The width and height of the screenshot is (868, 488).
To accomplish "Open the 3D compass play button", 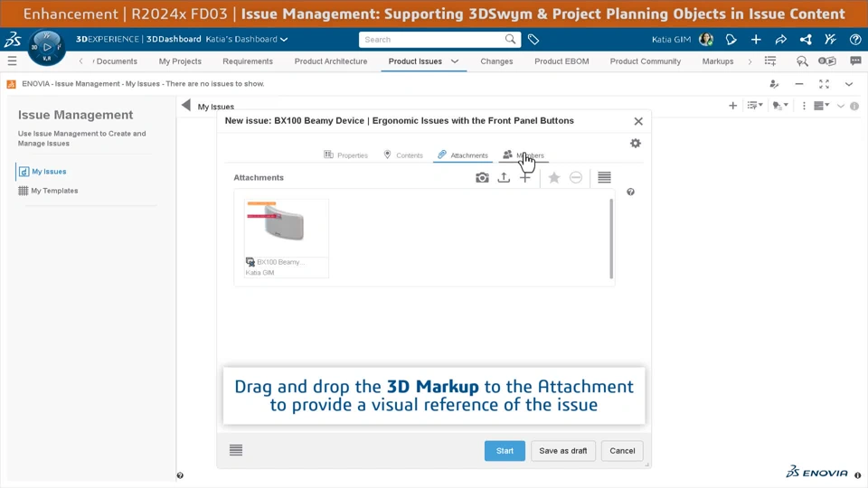I will 47,47.
